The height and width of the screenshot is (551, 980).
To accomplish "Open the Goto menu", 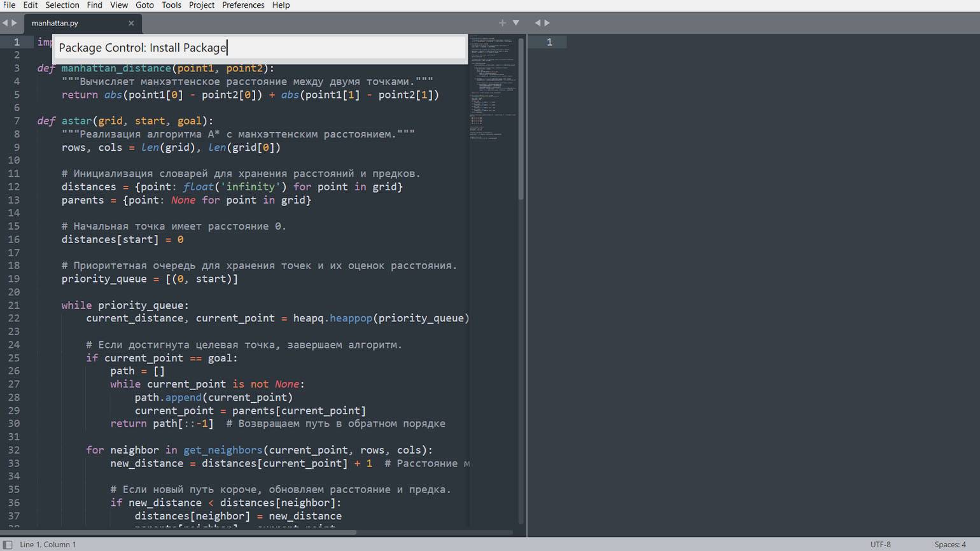I will click(x=144, y=5).
